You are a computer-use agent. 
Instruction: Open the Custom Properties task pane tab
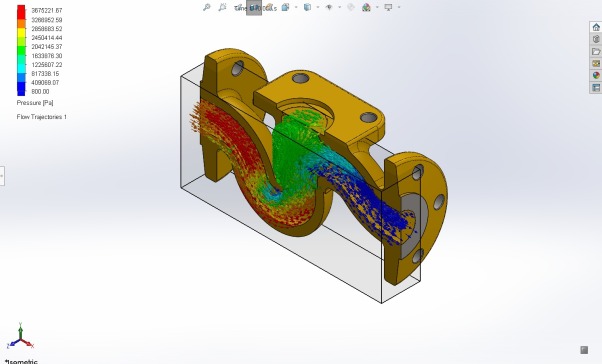pos(596,88)
